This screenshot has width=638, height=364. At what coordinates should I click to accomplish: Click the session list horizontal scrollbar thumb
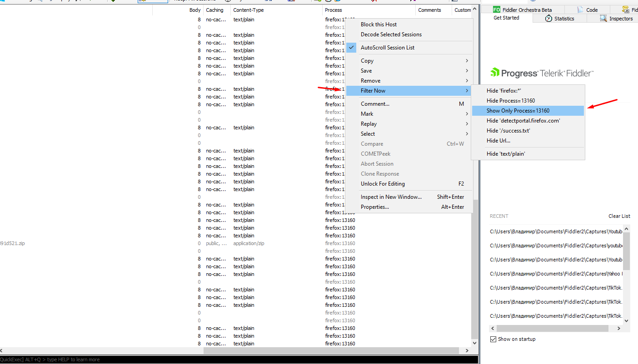coord(332,350)
